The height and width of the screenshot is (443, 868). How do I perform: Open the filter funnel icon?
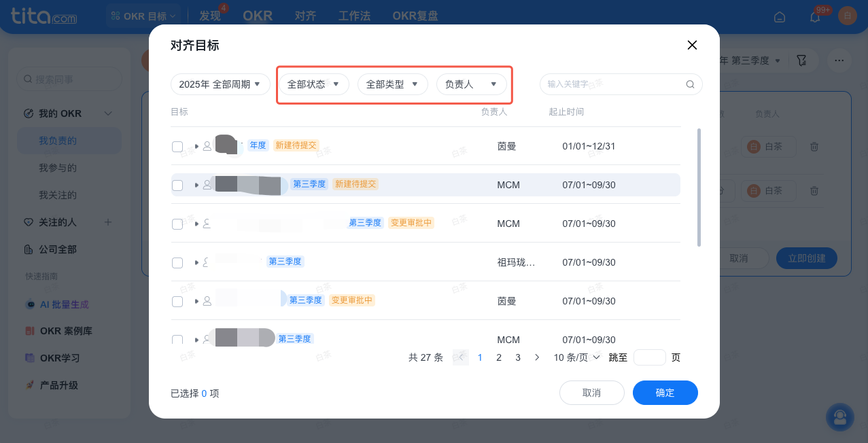tap(803, 60)
